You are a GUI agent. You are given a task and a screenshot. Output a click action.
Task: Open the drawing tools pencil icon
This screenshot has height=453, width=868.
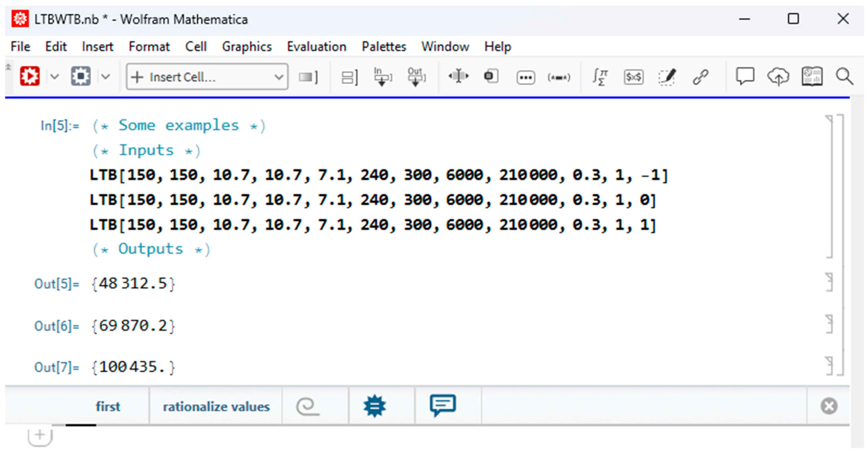tap(668, 77)
